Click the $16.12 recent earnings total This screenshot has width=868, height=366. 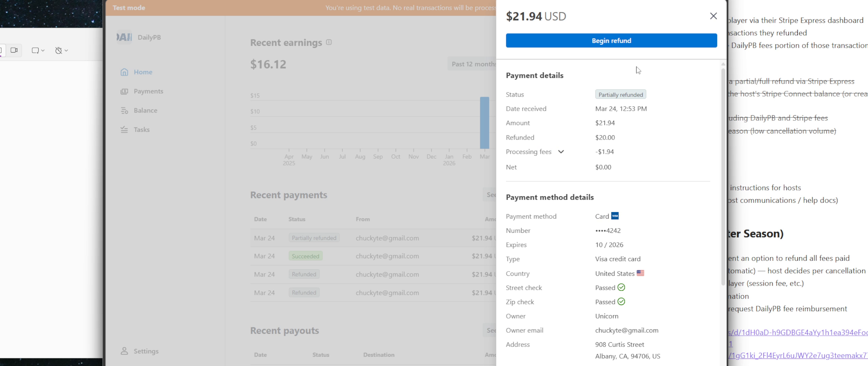(268, 64)
